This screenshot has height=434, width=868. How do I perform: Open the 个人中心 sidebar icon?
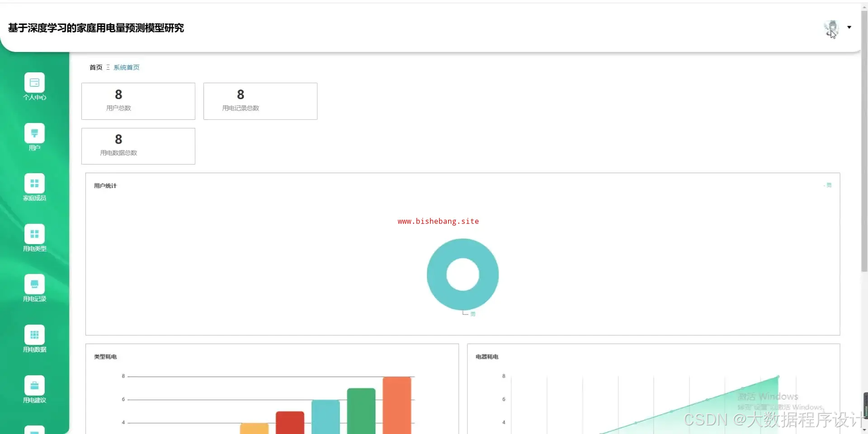34,83
